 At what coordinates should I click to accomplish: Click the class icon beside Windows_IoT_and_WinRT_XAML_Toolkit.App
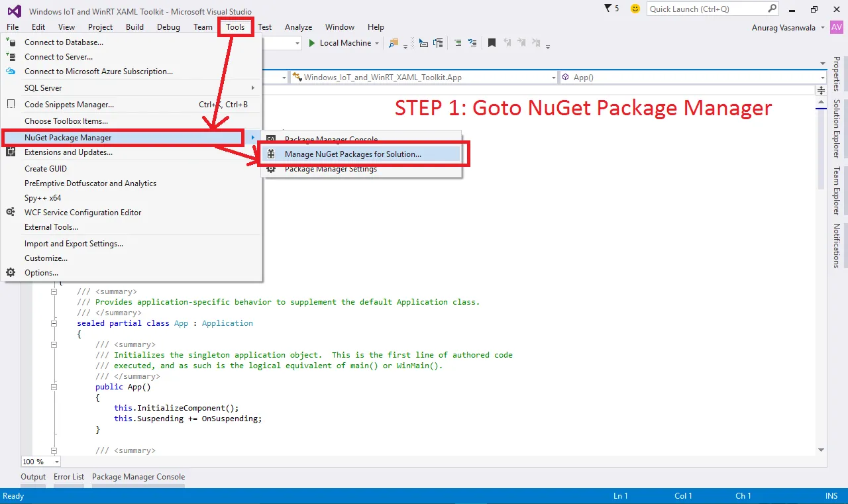[x=297, y=77]
